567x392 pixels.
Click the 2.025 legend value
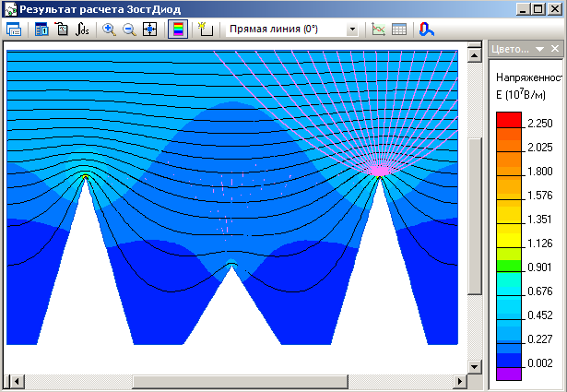coord(540,148)
